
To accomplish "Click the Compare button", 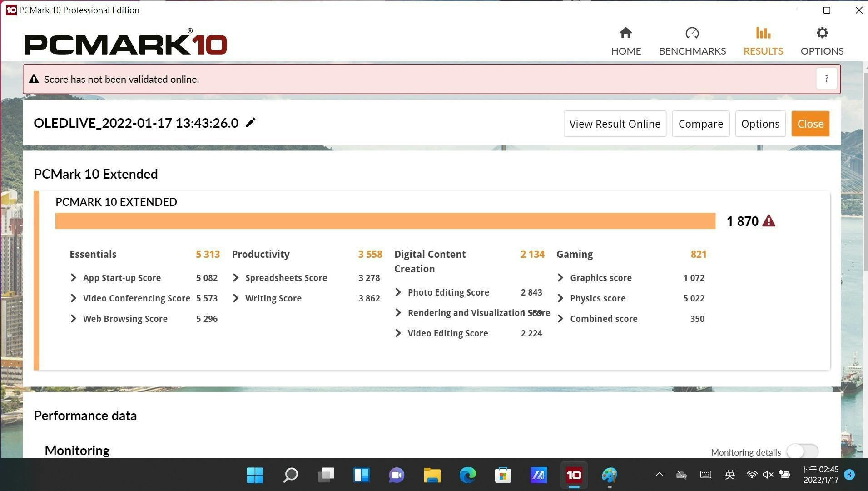I will (700, 124).
